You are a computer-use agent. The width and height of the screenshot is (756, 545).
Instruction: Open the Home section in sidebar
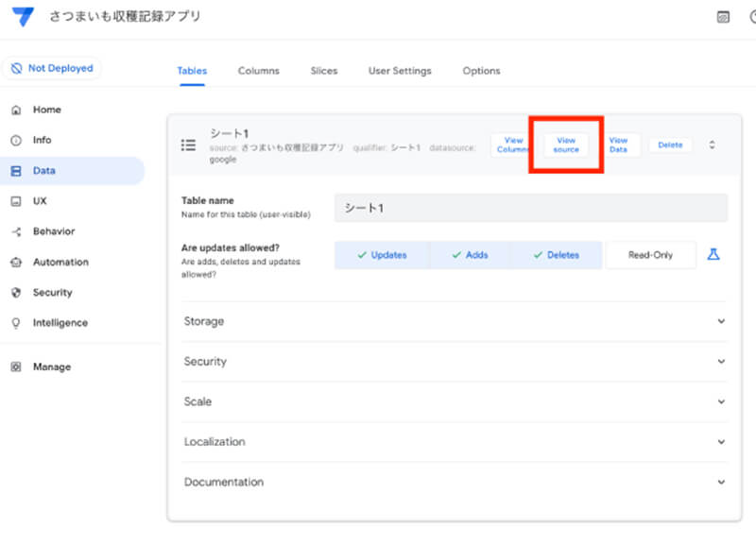click(46, 110)
